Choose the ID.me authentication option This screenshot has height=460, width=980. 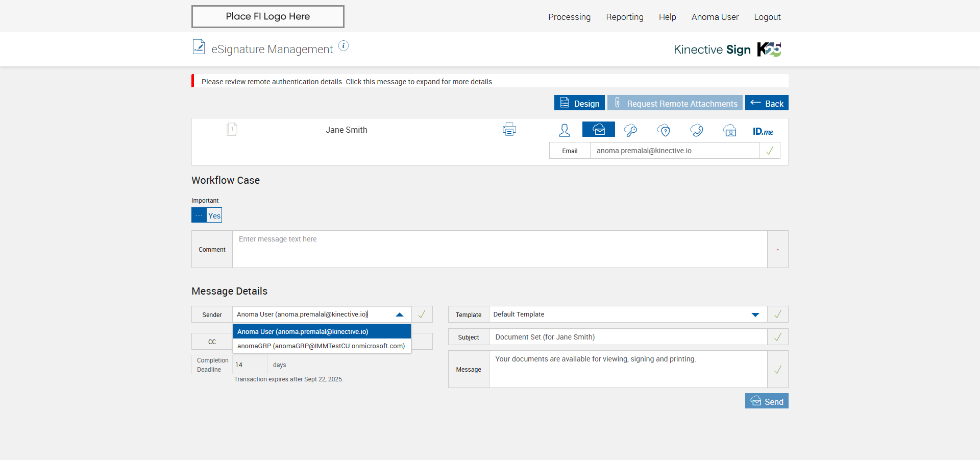pos(763,131)
